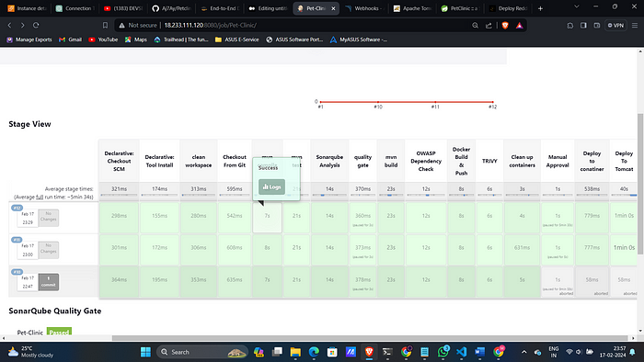
Task: Reload the page with browser refresh icon
Action: pyautogui.click(x=36, y=25)
